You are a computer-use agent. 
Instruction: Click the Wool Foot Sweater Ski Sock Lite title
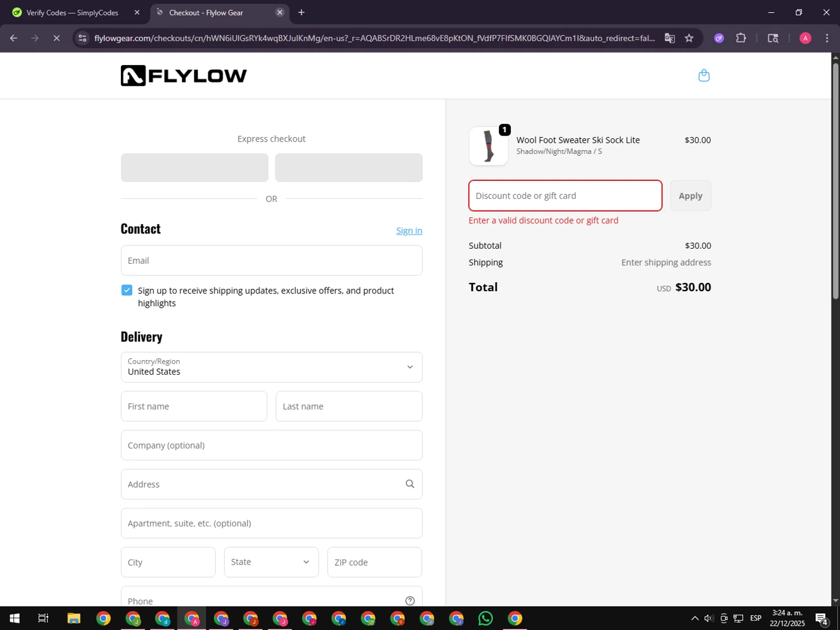(578, 140)
